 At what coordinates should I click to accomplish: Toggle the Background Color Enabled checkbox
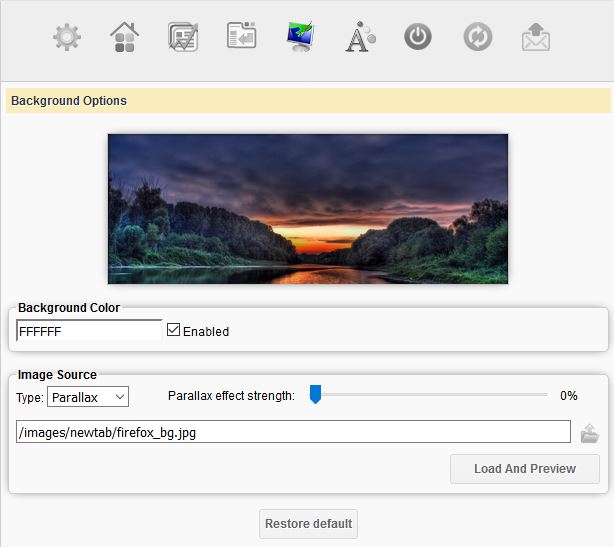click(174, 330)
